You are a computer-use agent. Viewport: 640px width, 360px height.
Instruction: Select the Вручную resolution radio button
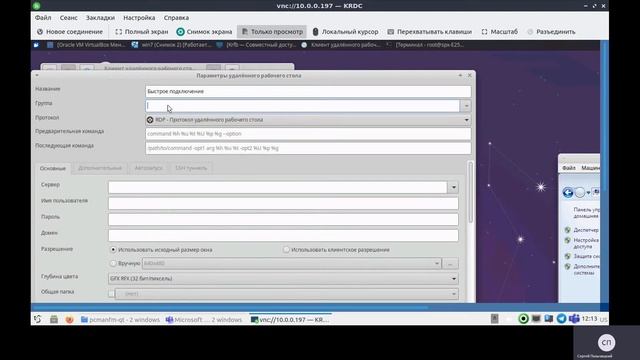pyautogui.click(x=113, y=263)
